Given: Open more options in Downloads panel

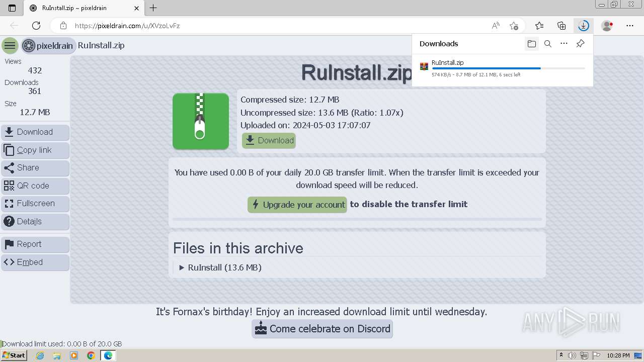Looking at the screenshot, I should [x=564, y=44].
